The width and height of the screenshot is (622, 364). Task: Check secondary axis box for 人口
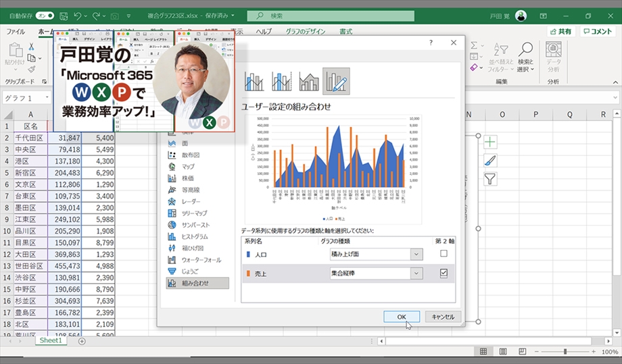pyautogui.click(x=444, y=253)
